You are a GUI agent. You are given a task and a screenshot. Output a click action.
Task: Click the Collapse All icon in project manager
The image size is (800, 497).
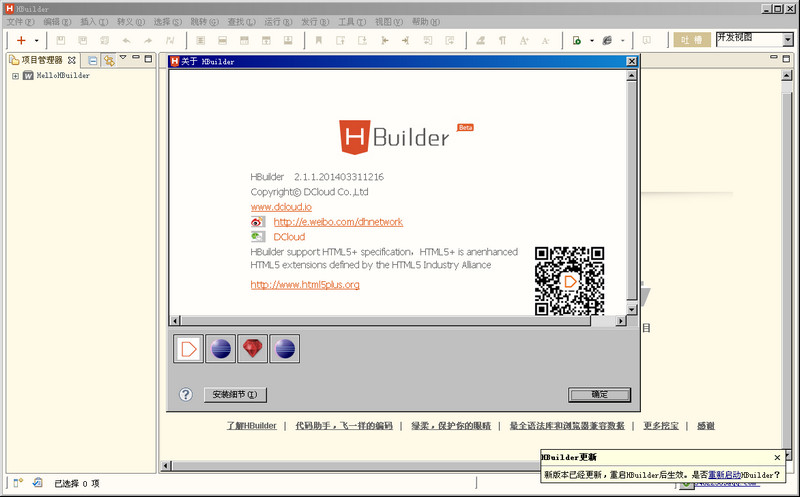92,61
